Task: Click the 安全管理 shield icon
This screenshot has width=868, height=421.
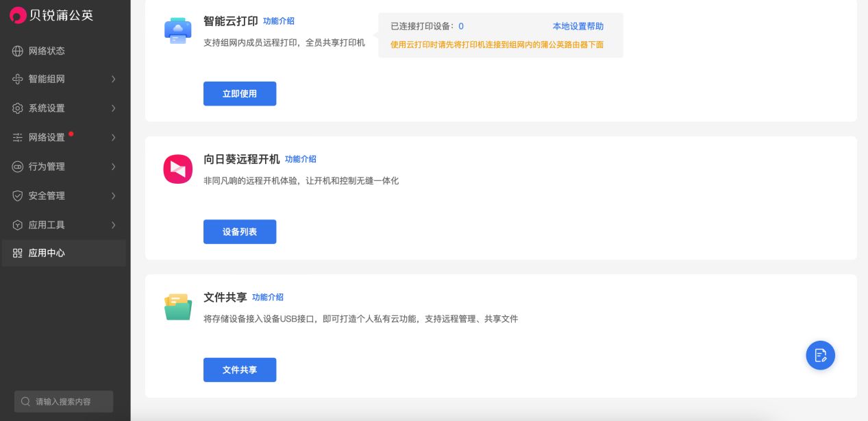Action: tap(18, 195)
